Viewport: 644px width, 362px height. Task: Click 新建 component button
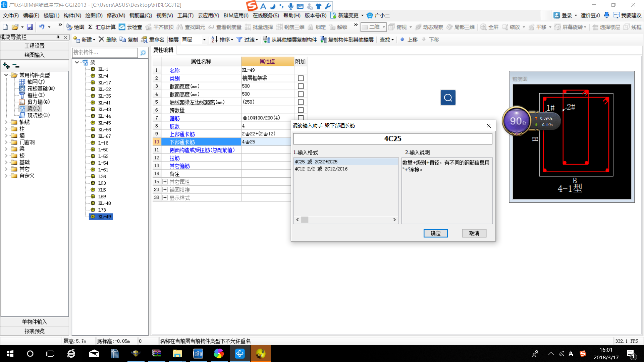tap(84, 40)
